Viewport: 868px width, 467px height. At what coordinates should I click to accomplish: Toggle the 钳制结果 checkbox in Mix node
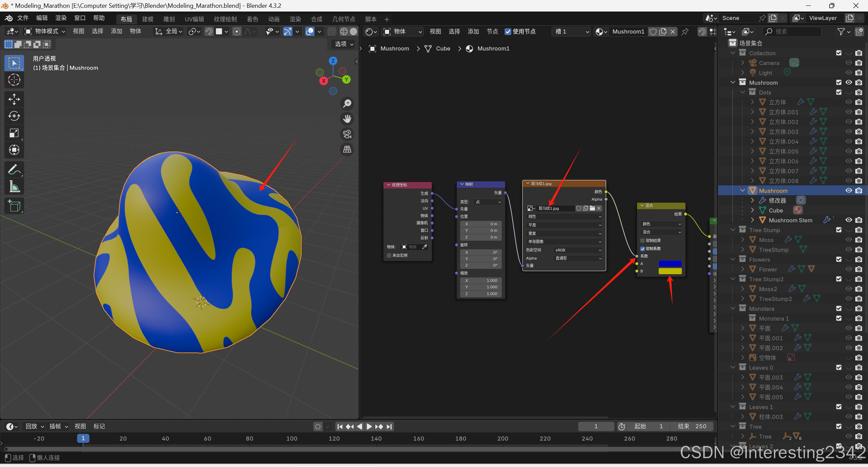coord(642,241)
